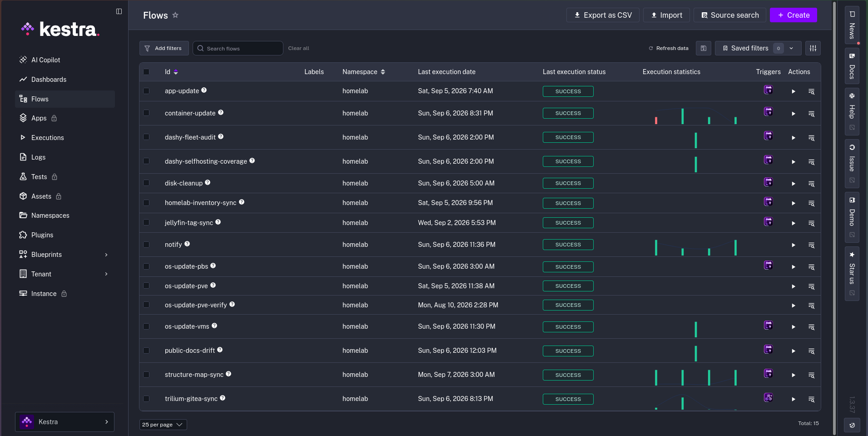Open details icon for os-update-pbs row
This screenshot has height=436, width=868.
tap(812, 267)
